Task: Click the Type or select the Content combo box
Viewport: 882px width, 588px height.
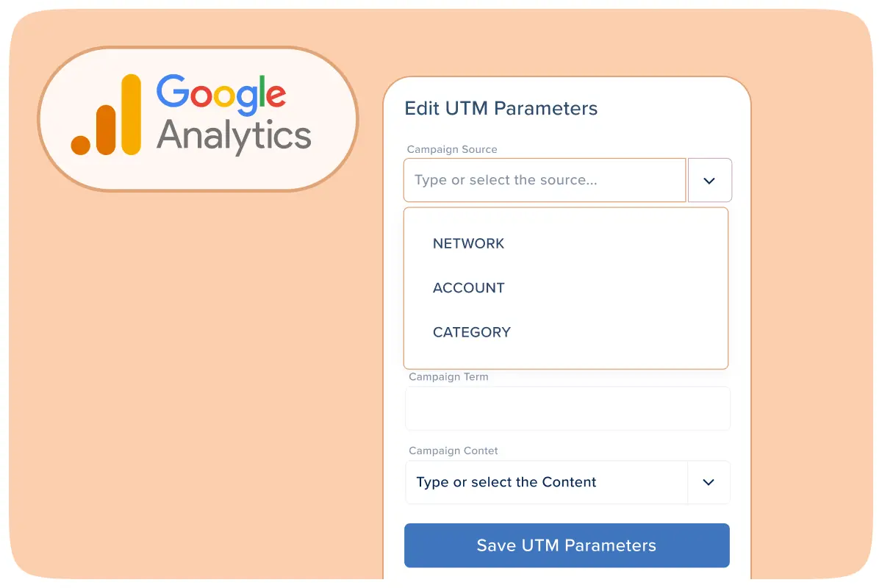Action: [545, 482]
